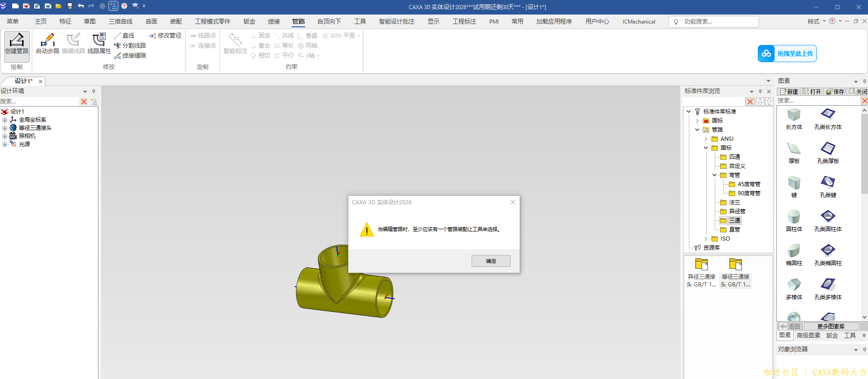Screen dimensions: 868x379
Task: Expand the 国标 flag folder under 标准件库标准
Action: 697,121
